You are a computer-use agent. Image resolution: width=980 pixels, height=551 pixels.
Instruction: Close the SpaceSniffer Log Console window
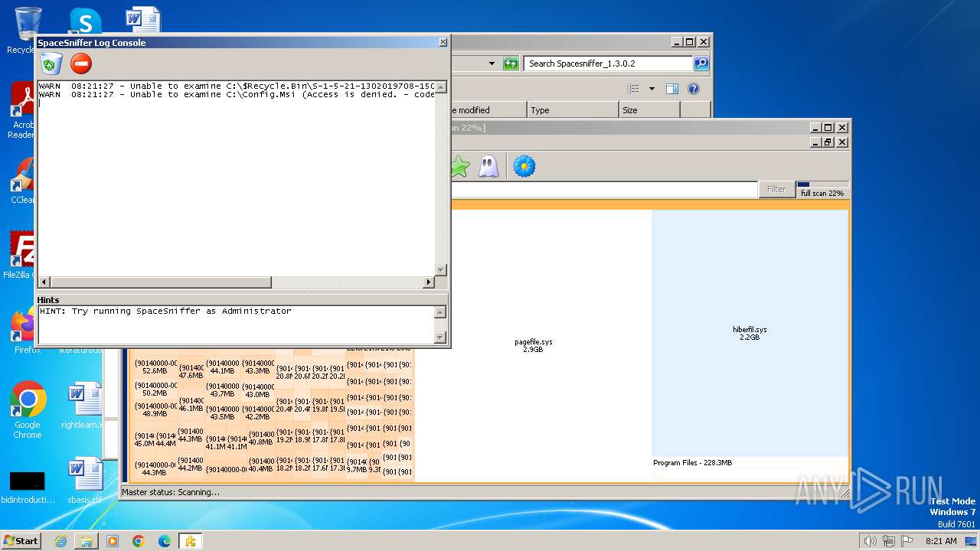[443, 43]
